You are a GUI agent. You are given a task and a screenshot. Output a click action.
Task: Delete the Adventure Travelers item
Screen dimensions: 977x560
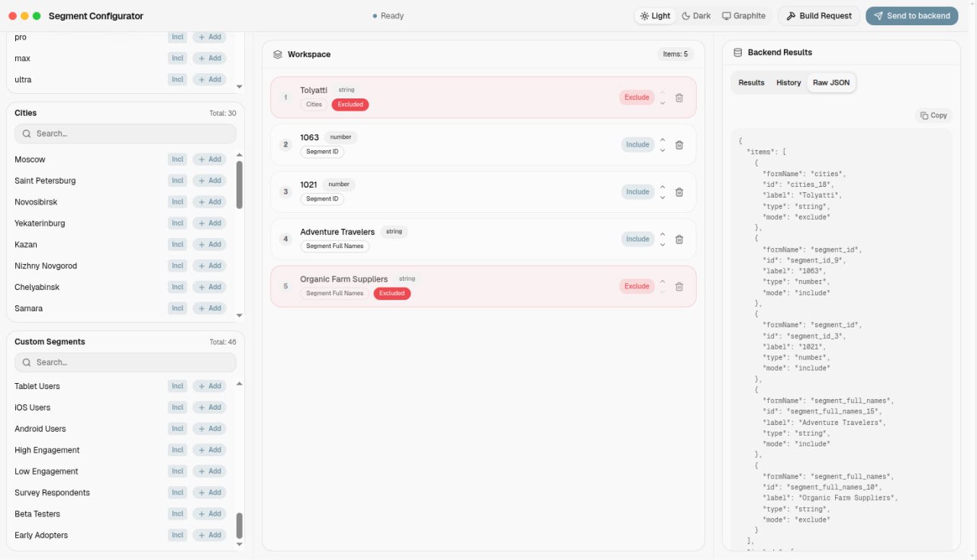[x=679, y=240]
